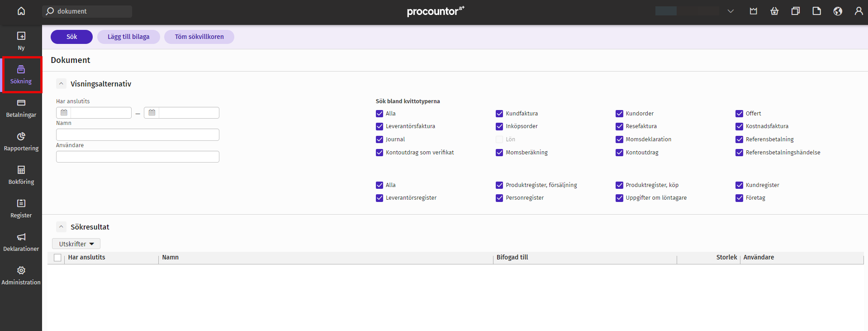
Task: Click the Sök button
Action: [71, 37]
